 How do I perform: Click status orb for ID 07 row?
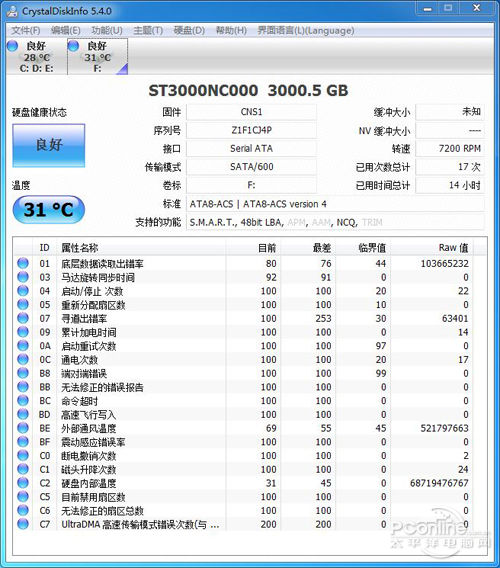(x=23, y=318)
